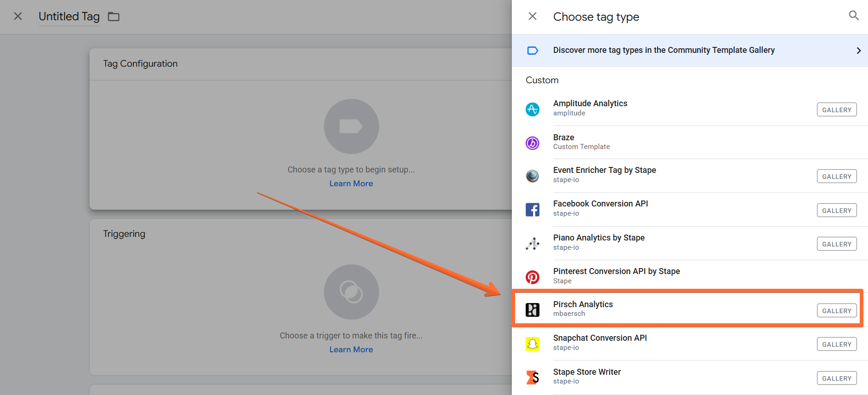Click the Facebook logo icon
868x395 pixels.
pyautogui.click(x=533, y=210)
